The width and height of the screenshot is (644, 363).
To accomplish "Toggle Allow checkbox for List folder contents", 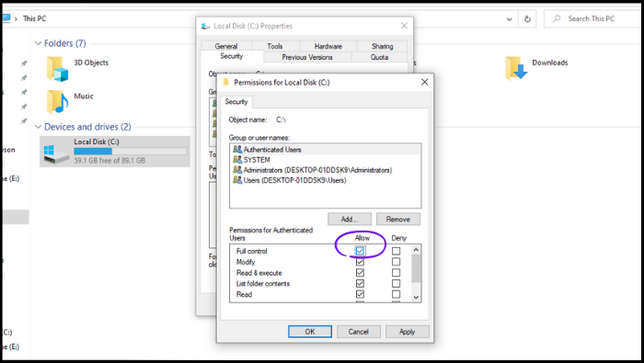I will coord(361,283).
